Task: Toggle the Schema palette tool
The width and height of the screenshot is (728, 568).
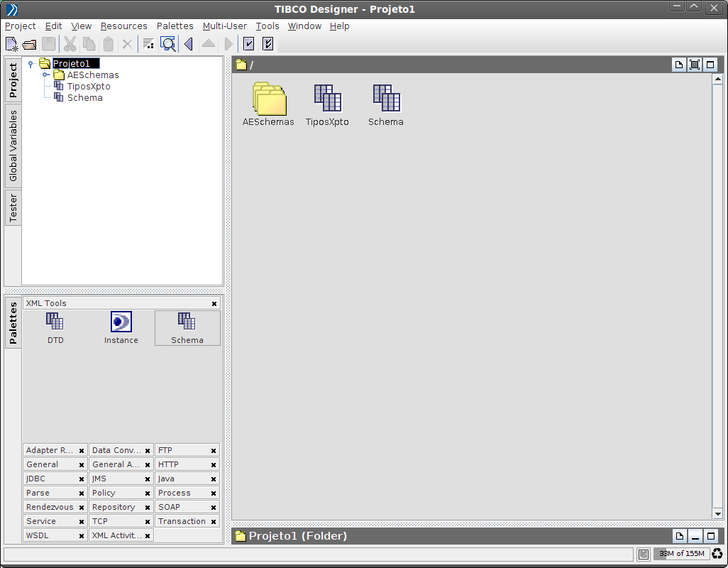Action: [x=187, y=328]
